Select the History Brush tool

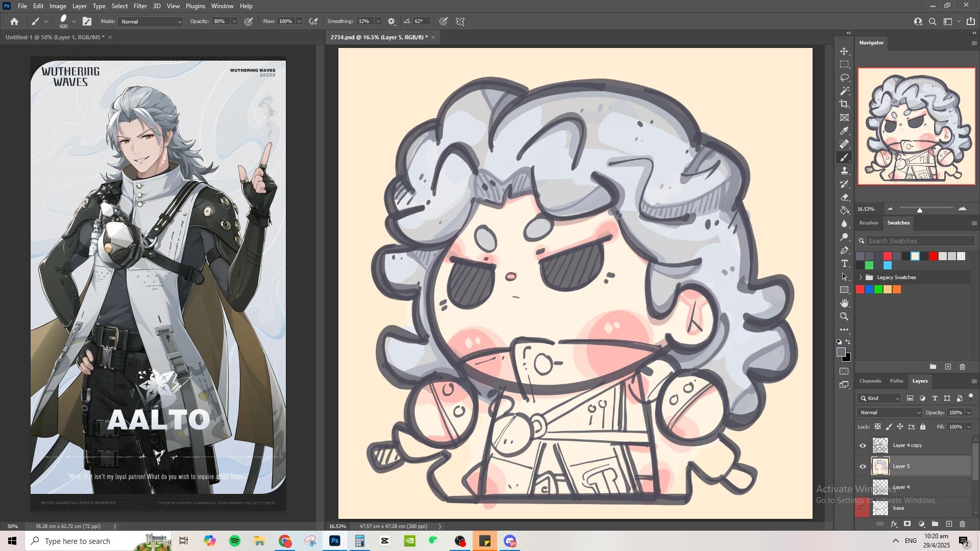(x=844, y=184)
